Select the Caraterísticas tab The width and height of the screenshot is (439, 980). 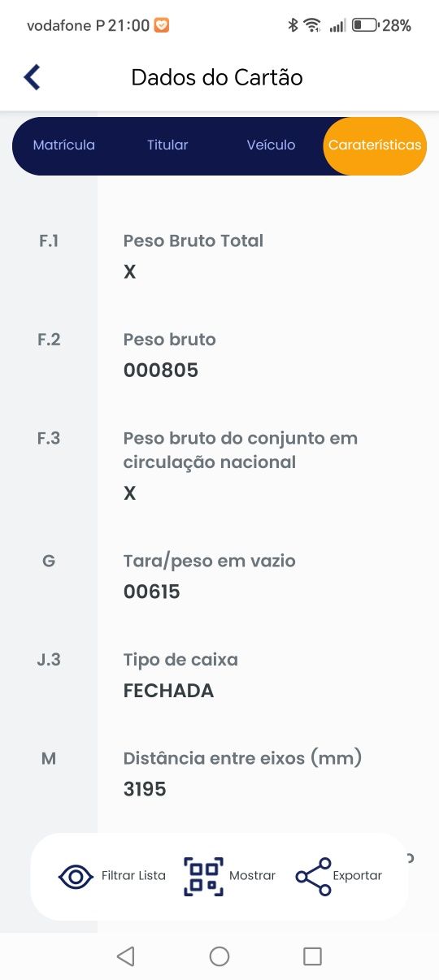(x=375, y=145)
